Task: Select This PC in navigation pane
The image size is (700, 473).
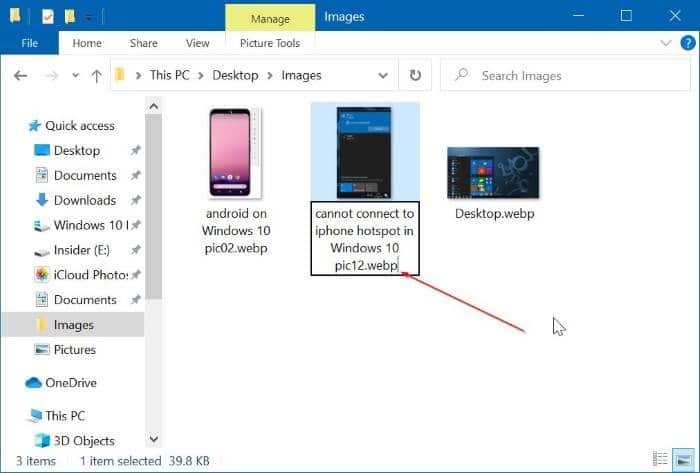Action: pyautogui.click(x=65, y=416)
